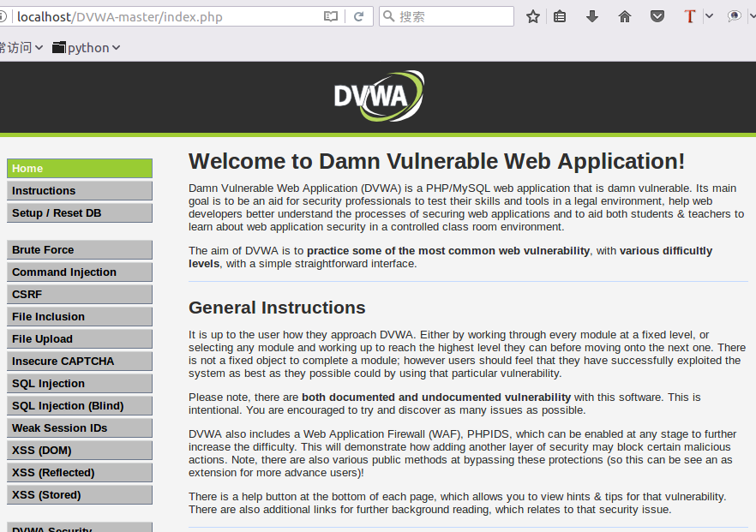Click the bold text 'both documented and undocumented vulnerability'
Viewport: 756px width, 532px height.
point(436,398)
